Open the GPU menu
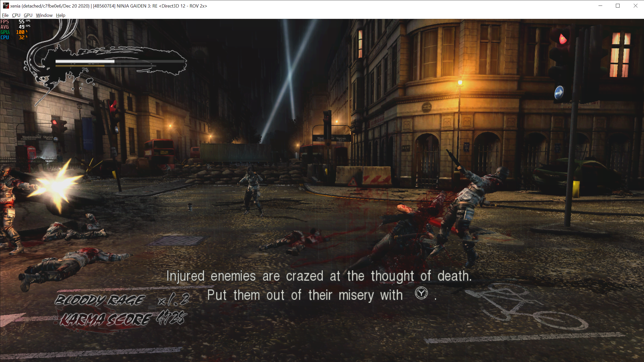Viewport: 644px width, 362px height. pyautogui.click(x=28, y=15)
